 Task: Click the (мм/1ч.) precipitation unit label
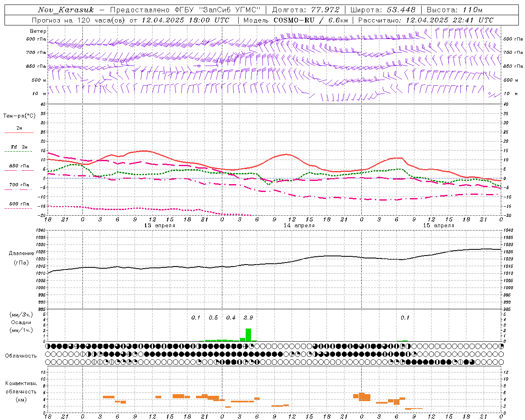(21, 331)
